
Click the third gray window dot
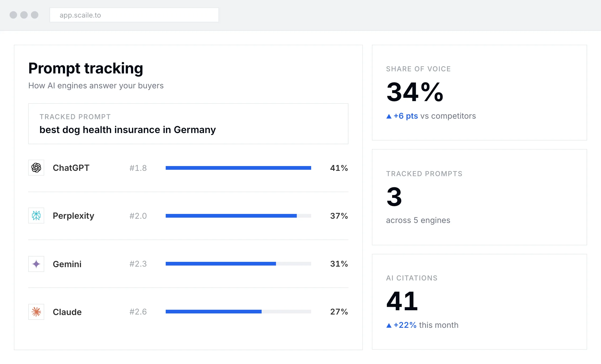[x=35, y=15]
